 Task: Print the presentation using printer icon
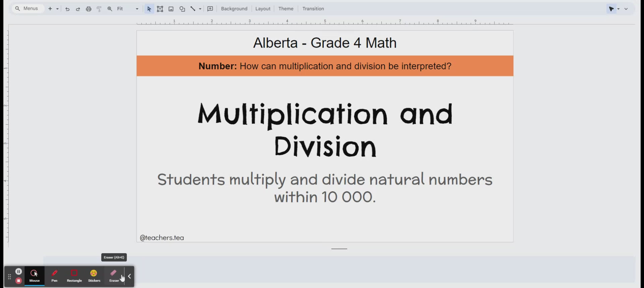pos(89,9)
